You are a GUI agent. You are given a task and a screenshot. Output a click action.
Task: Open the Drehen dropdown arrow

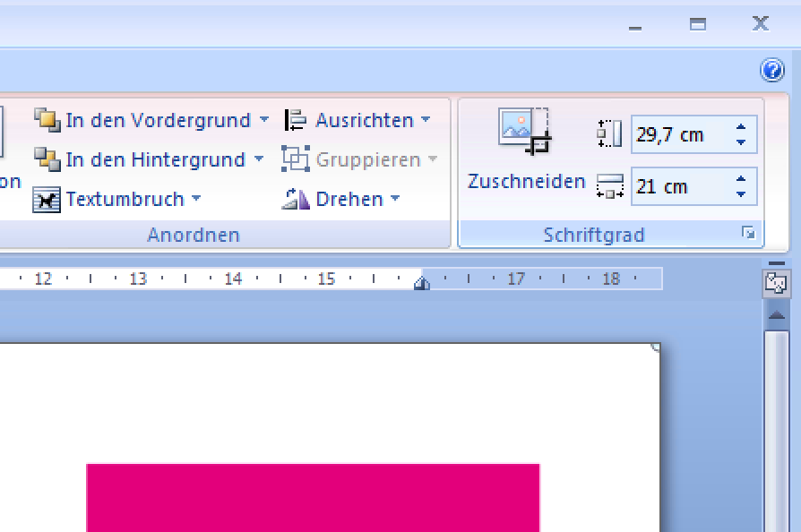tap(394, 199)
